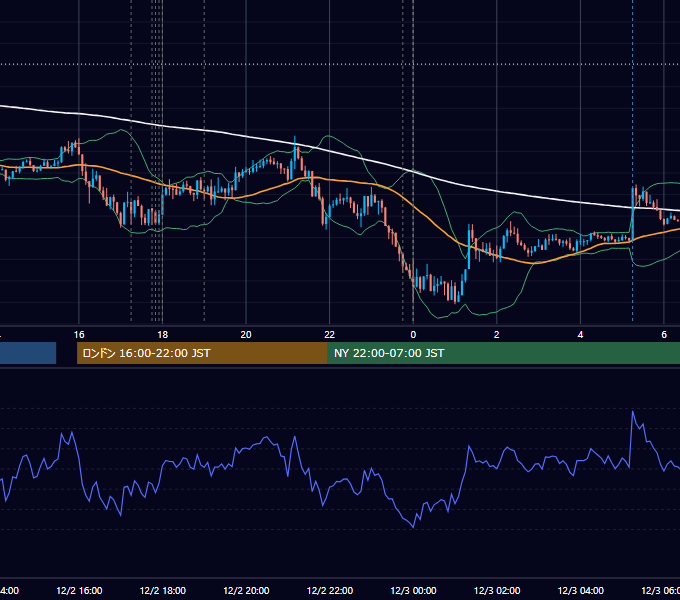Image resolution: width=680 pixels, height=600 pixels.
Task: Click the 12/2 20:00 time axis label
Action: [x=246, y=590]
